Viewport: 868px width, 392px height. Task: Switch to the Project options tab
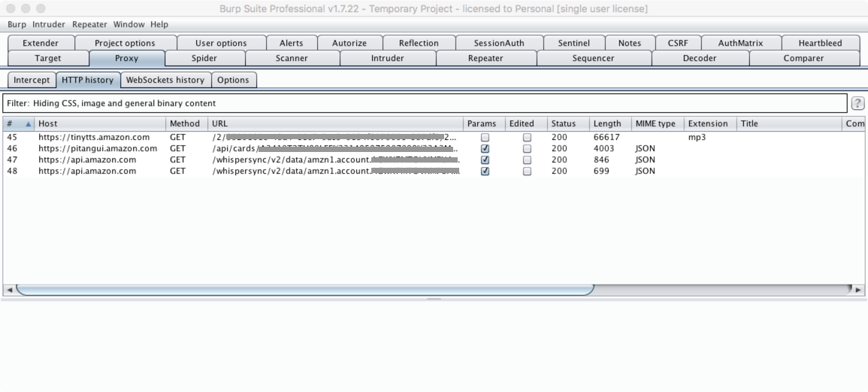click(x=125, y=43)
